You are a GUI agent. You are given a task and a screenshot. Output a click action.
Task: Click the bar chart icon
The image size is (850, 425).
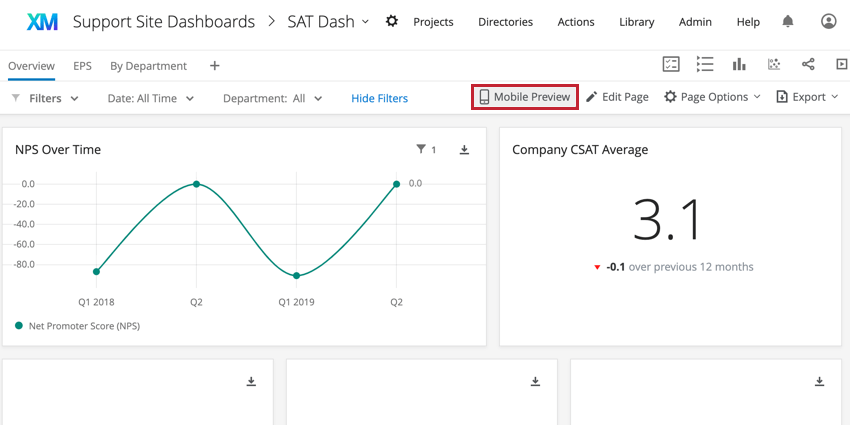[x=739, y=64]
